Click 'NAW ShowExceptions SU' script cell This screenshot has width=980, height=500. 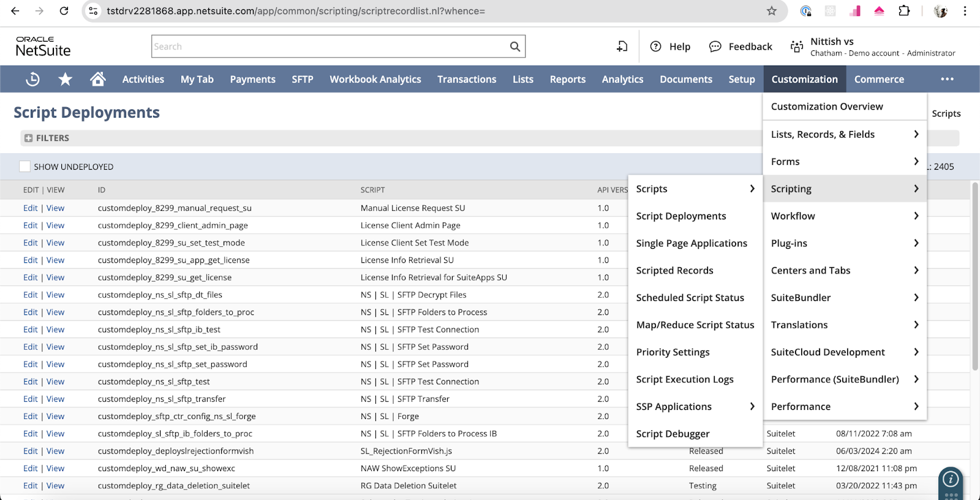click(x=408, y=468)
